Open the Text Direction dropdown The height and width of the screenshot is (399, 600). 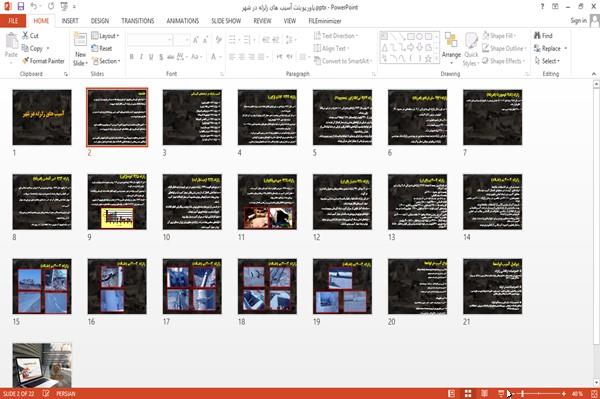[336, 36]
